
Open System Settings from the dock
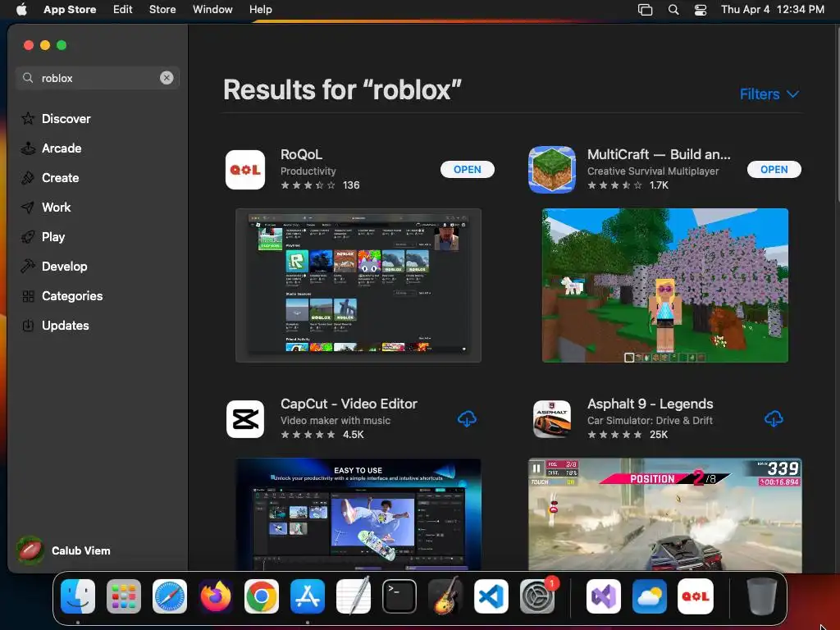click(x=537, y=596)
